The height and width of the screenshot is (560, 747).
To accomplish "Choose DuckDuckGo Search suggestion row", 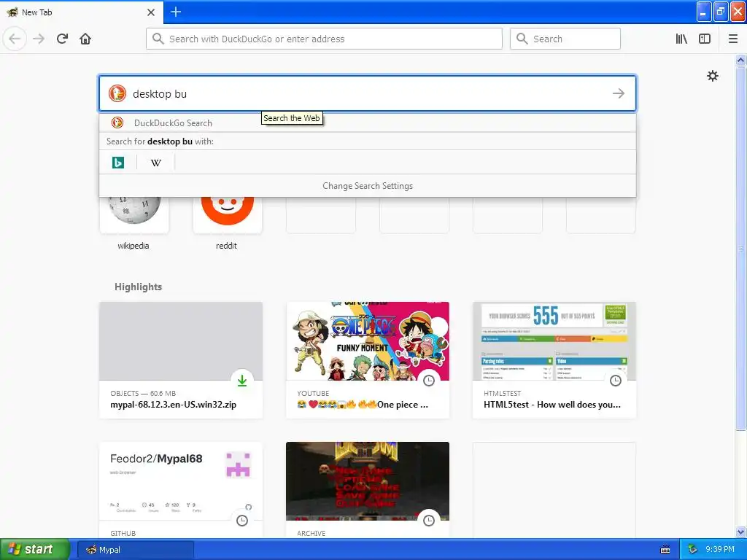I will click(x=368, y=122).
